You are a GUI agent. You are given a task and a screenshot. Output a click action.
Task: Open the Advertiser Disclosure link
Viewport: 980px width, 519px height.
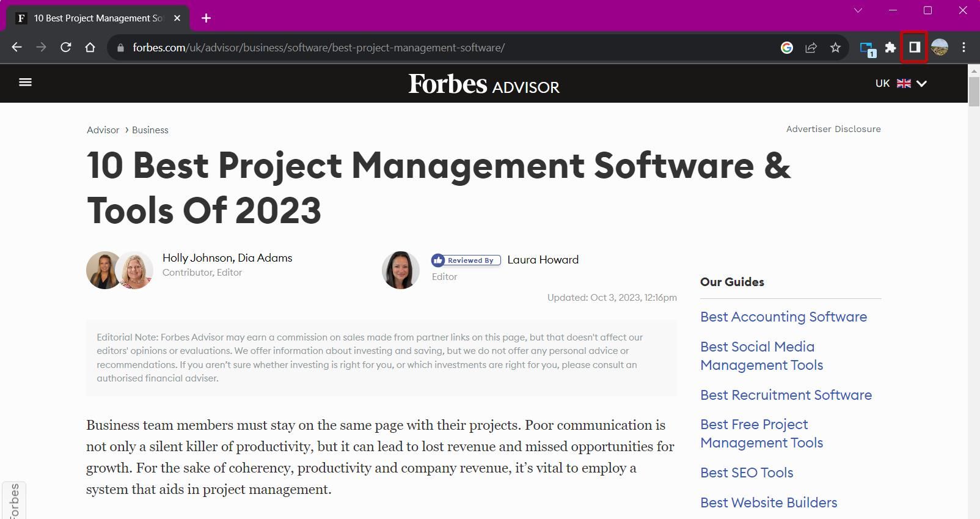[833, 129]
